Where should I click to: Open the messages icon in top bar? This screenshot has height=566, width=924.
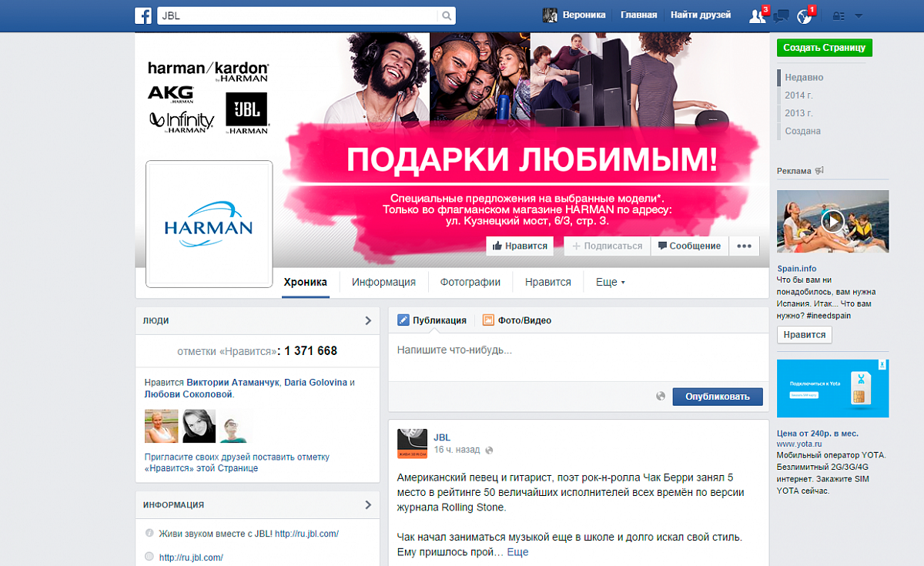click(x=782, y=15)
